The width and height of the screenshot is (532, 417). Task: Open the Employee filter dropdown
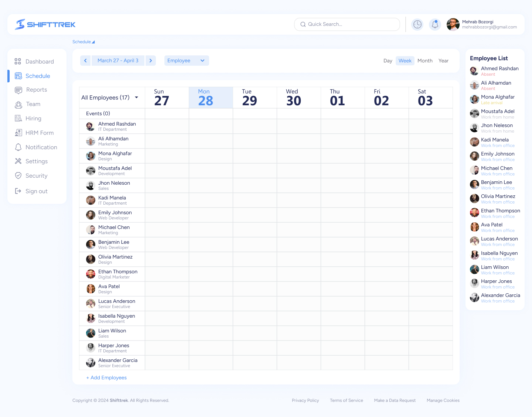click(186, 61)
